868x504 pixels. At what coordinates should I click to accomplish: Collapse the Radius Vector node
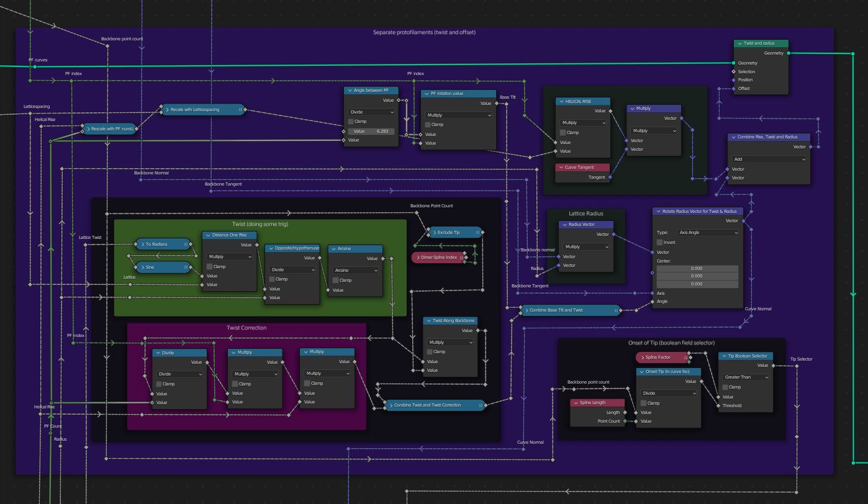point(564,225)
